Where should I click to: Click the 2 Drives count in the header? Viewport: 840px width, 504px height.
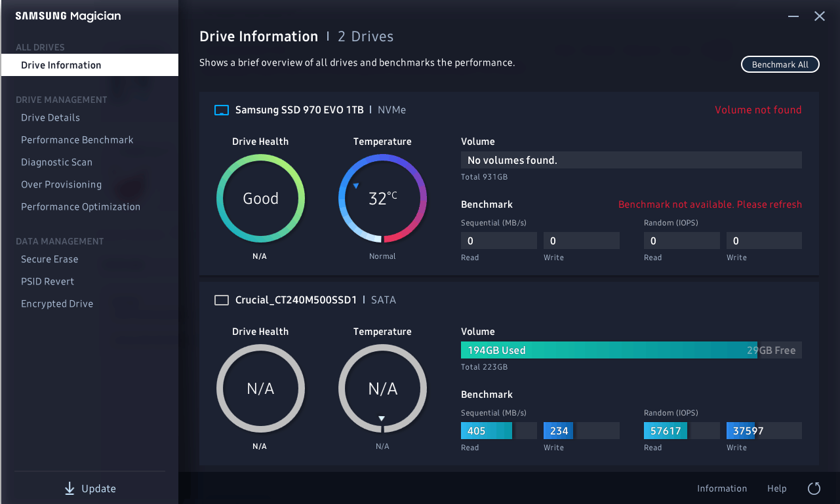(x=366, y=37)
